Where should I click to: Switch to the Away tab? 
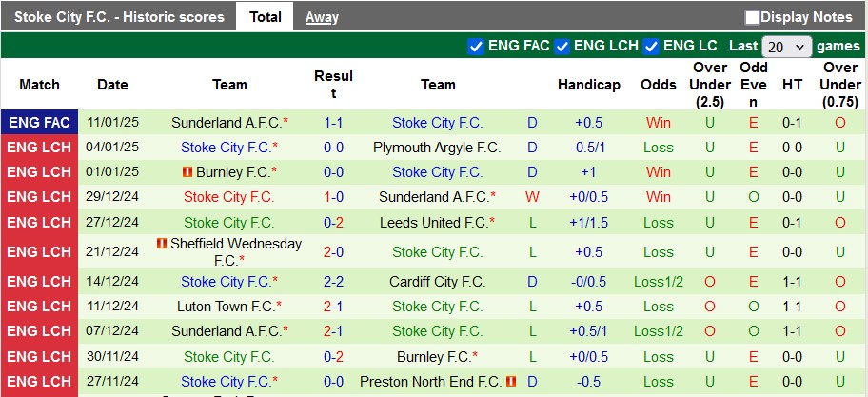pyautogui.click(x=322, y=17)
